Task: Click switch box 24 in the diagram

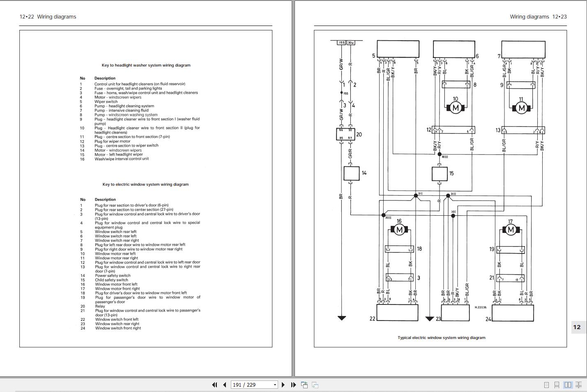Action: coord(513,313)
